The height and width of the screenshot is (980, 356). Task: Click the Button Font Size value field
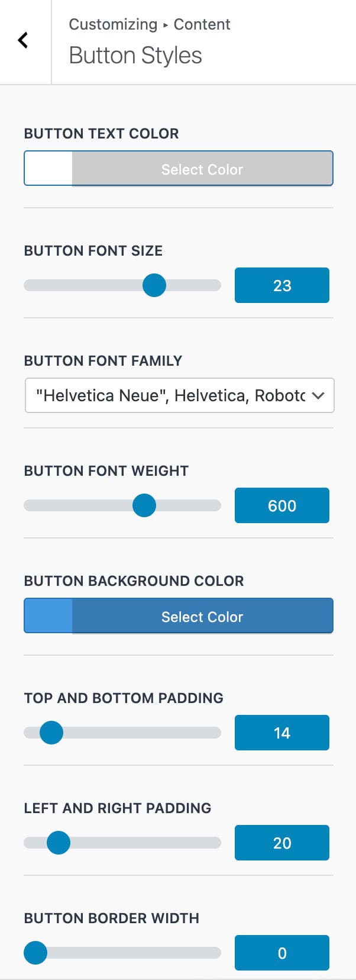point(281,285)
